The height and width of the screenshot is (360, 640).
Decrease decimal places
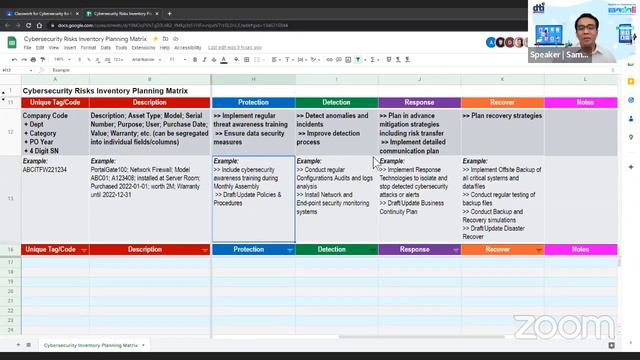(x=98, y=60)
